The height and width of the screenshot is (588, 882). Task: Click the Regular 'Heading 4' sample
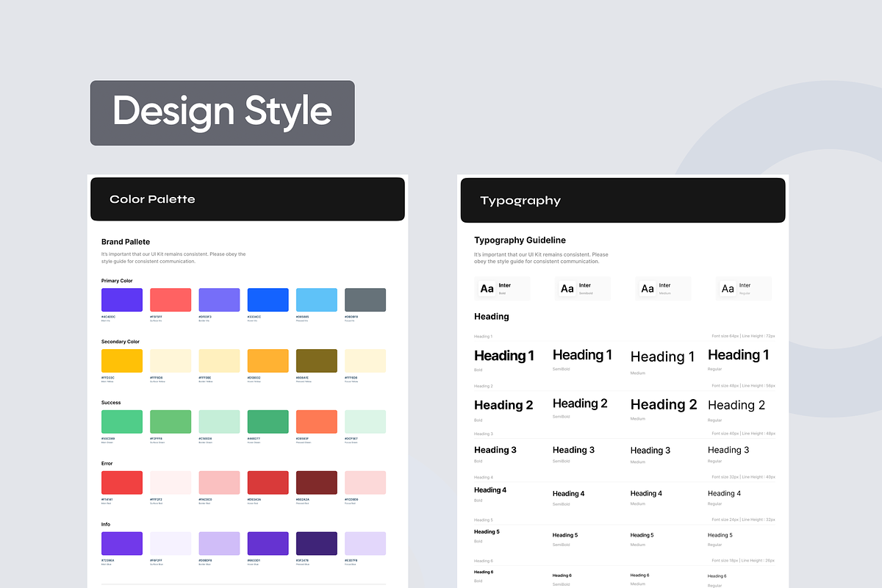point(725,494)
